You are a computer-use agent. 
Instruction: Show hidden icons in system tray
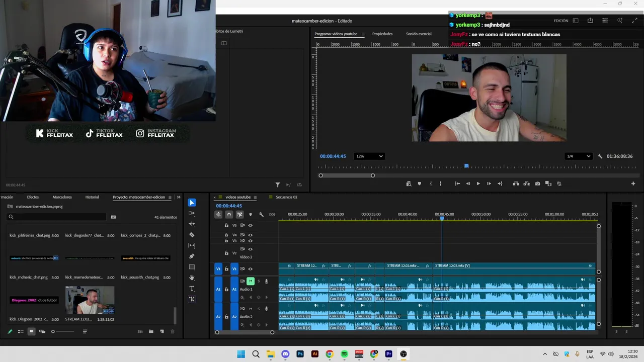click(544, 354)
